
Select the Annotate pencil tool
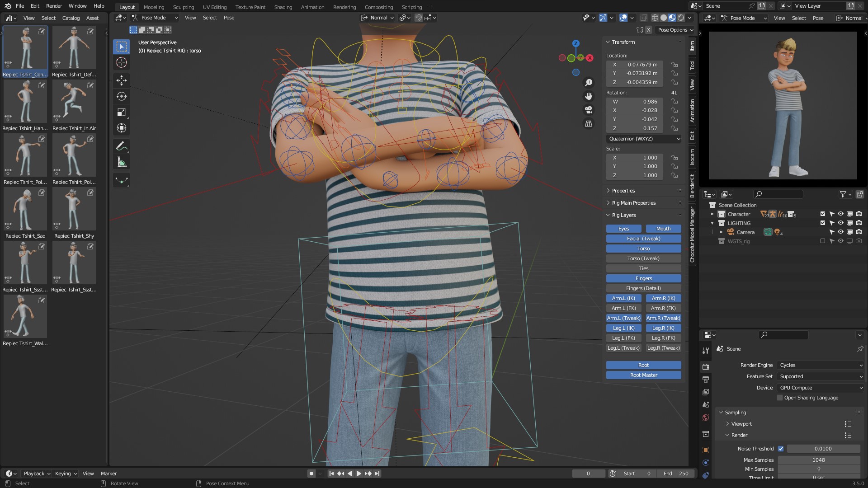click(121, 146)
